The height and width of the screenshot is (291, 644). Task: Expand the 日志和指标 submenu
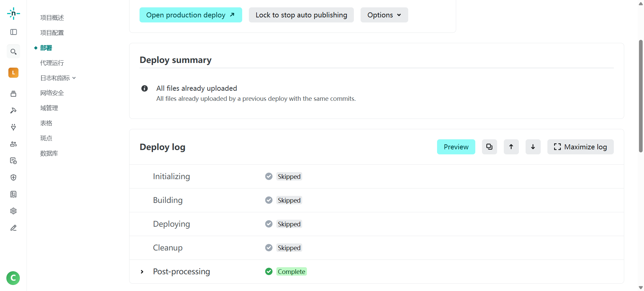coord(58,78)
